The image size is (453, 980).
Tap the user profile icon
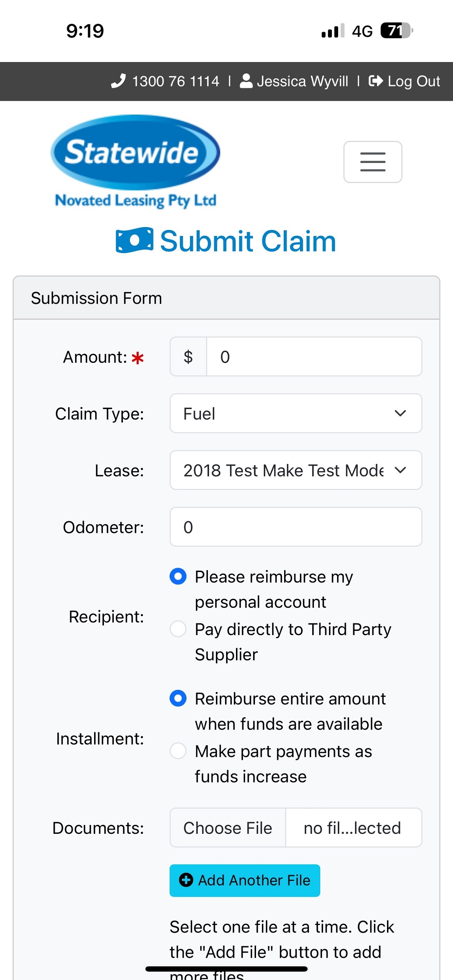point(246,81)
